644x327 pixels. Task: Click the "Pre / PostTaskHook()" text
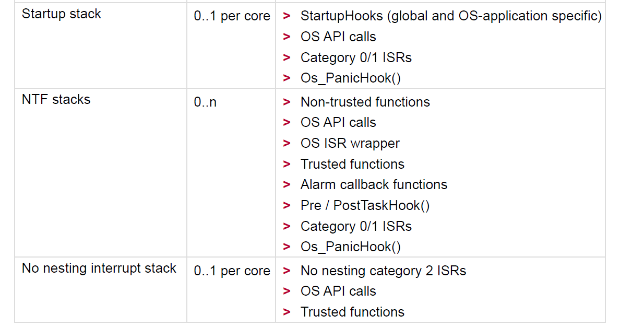pyautogui.click(x=365, y=206)
